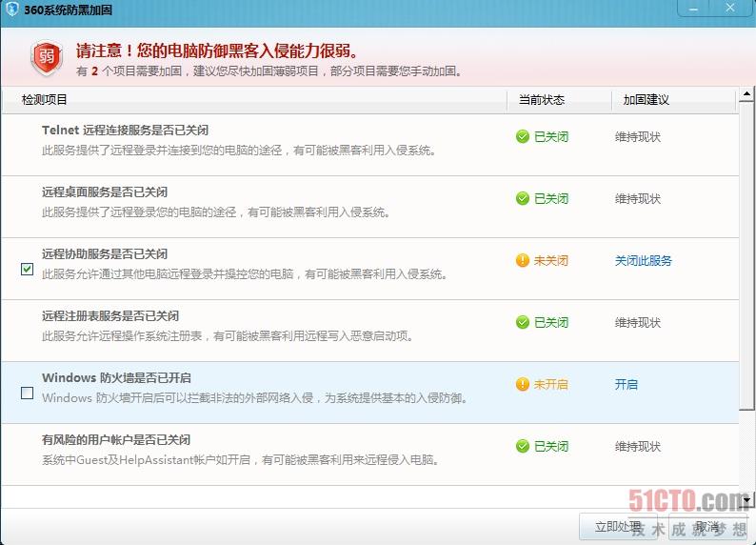Click the Guest及HelpAssistant account description text

pos(240,459)
